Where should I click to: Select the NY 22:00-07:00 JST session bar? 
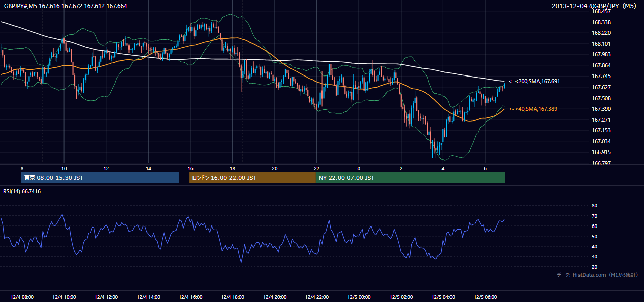[411, 178]
